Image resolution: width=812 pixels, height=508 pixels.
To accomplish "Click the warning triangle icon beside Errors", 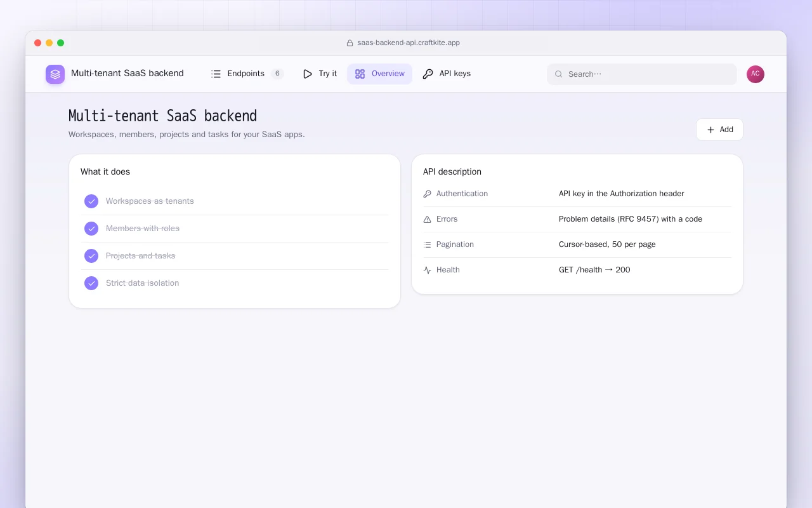I will pyautogui.click(x=427, y=219).
